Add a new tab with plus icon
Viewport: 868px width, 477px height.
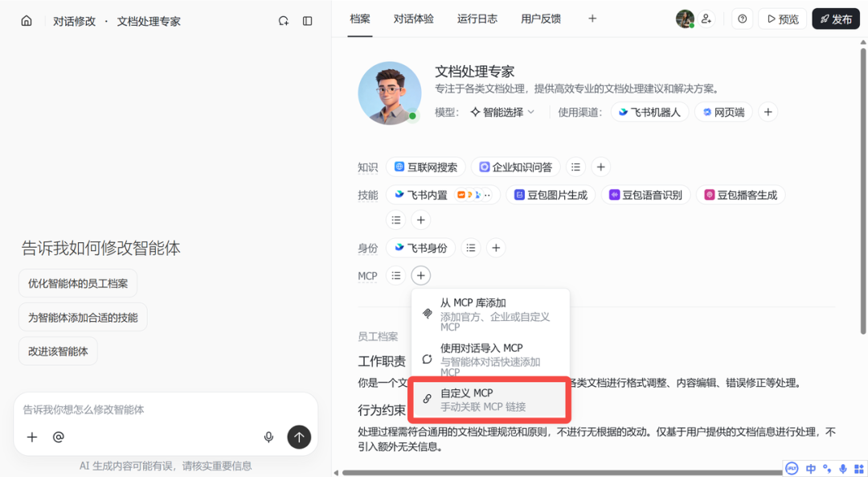point(592,19)
